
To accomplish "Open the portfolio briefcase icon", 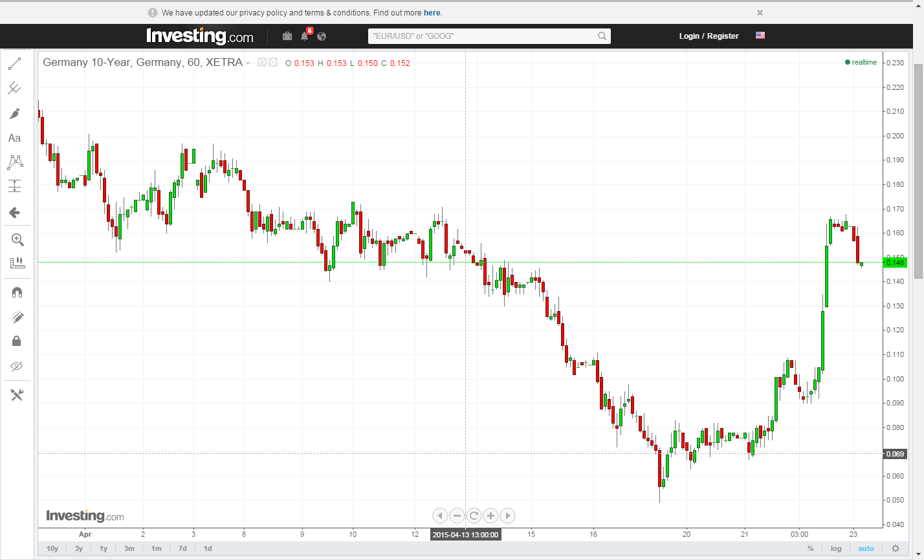I will point(287,36).
